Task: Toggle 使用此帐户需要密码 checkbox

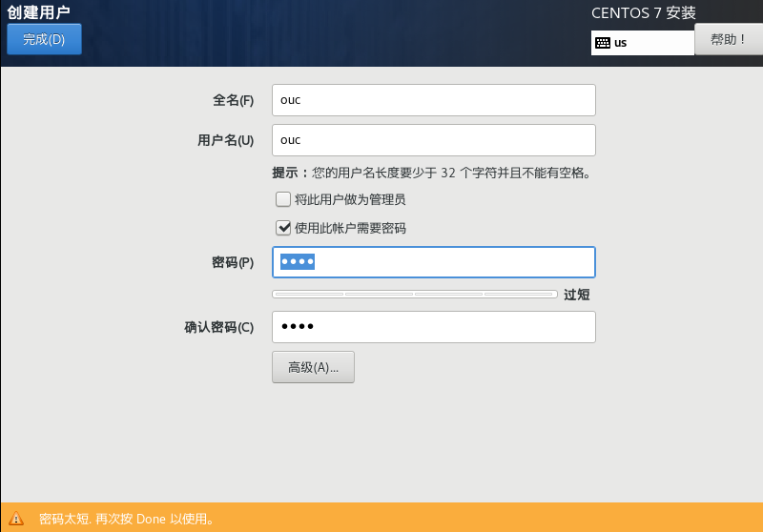Action: pyautogui.click(x=283, y=228)
